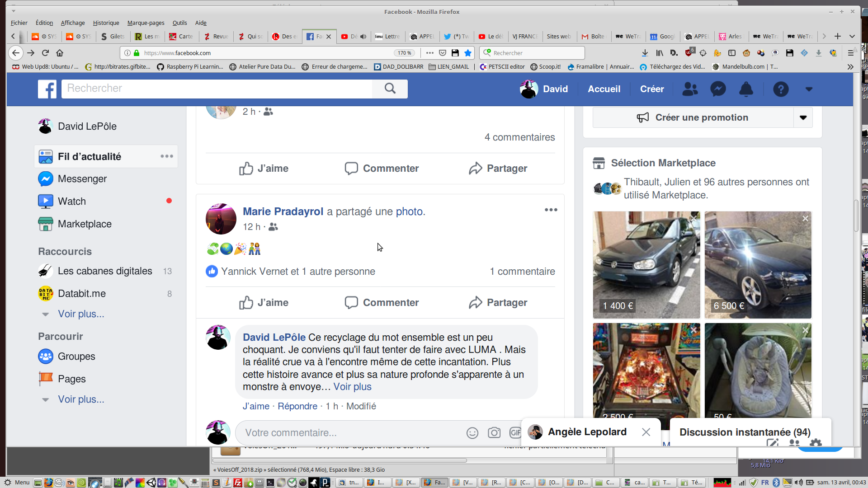Expand Voir plus under Raccourcis
868x488 pixels.
coord(80,314)
